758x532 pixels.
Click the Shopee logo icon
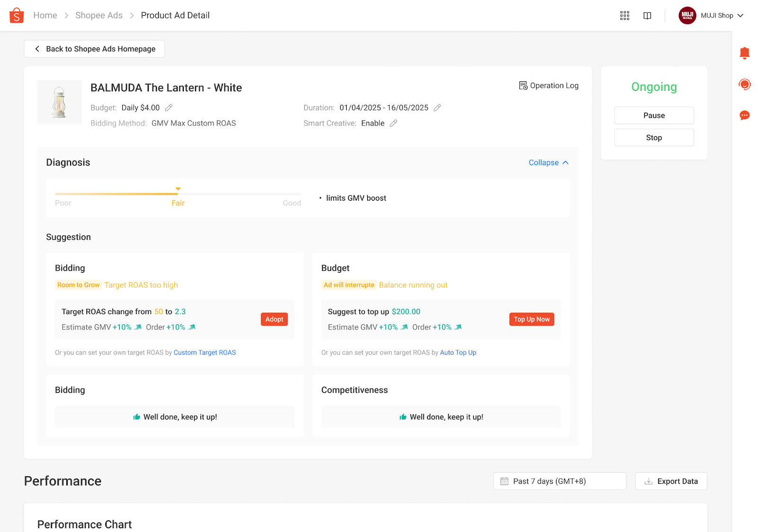click(17, 15)
